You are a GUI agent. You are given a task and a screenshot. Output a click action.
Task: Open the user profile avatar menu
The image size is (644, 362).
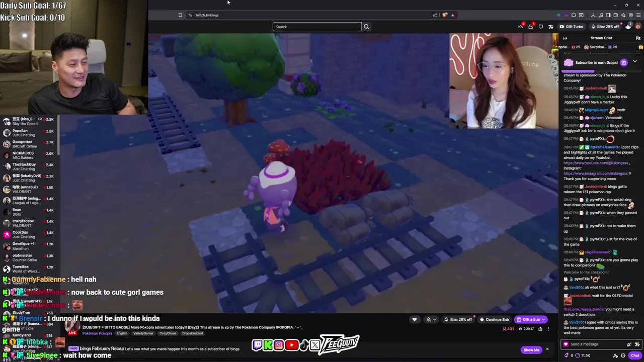pyautogui.click(x=638, y=26)
